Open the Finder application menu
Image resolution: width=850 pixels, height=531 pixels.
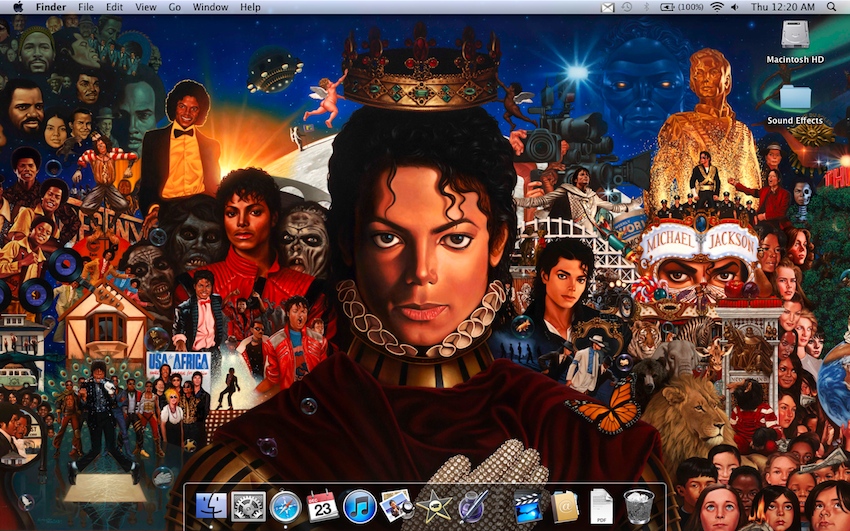tap(50, 7)
